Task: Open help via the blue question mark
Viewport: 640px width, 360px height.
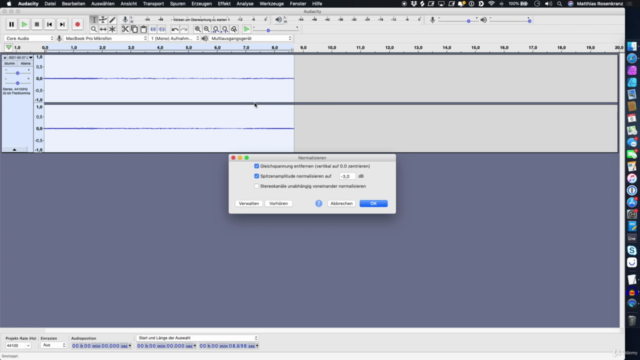Action: click(x=319, y=203)
